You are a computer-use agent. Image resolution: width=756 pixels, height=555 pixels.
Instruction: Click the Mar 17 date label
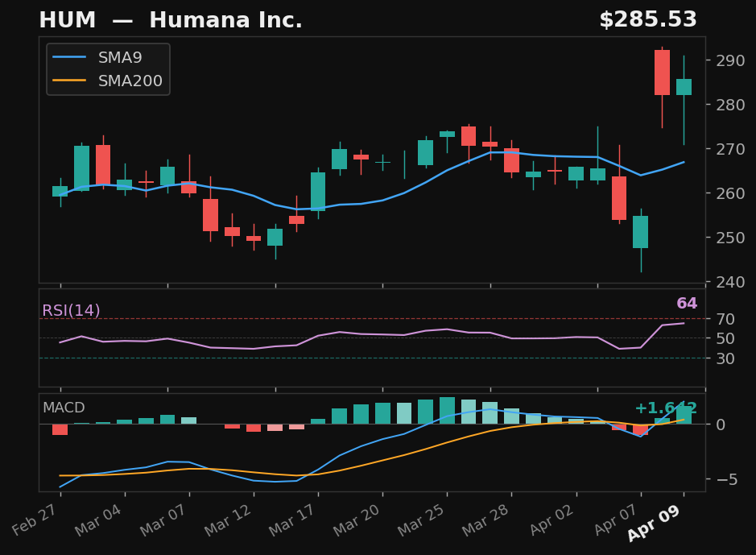[291, 520]
